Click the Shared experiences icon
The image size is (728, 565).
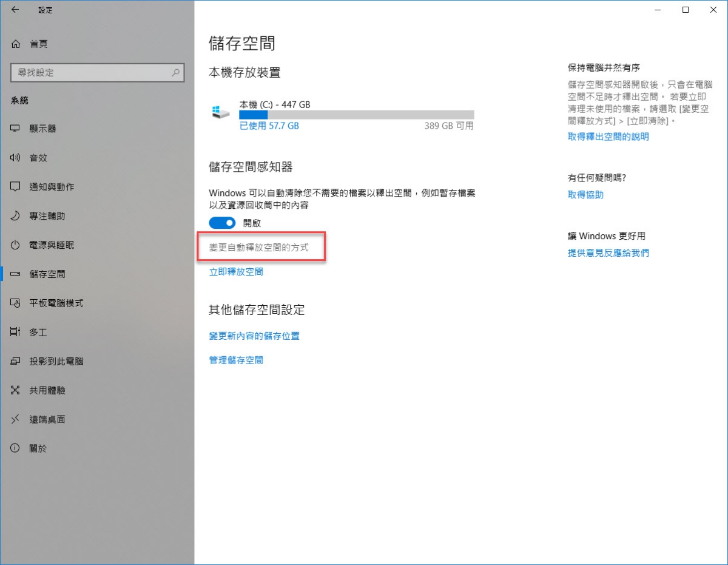(x=16, y=390)
